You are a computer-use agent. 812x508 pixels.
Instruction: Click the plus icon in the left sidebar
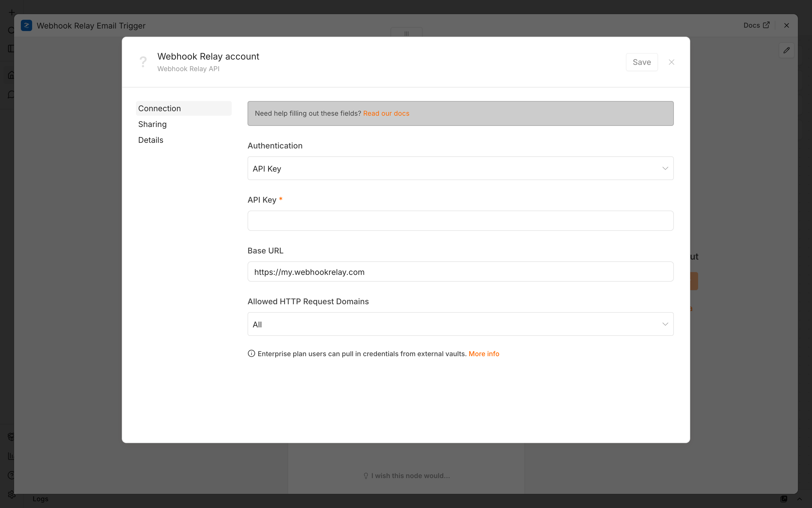click(x=12, y=12)
